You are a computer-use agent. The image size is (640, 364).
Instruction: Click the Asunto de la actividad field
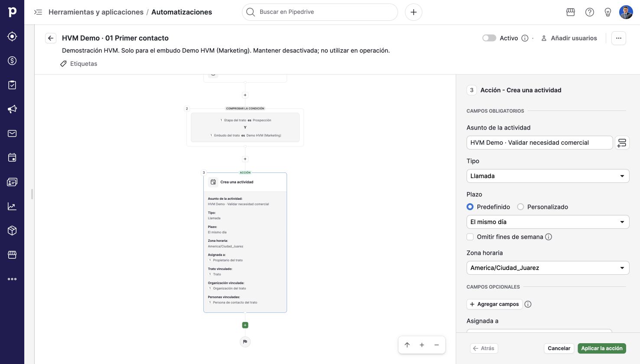[x=539, y=143]
